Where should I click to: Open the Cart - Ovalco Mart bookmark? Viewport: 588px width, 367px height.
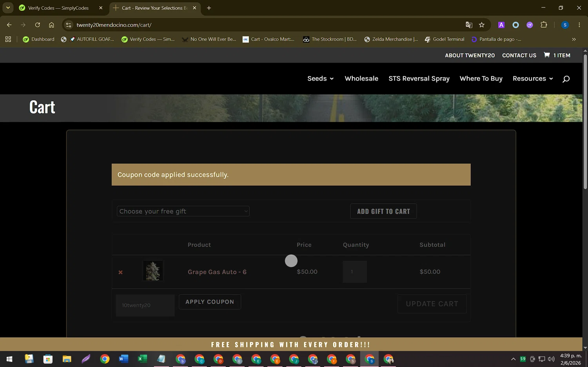point(269,39)
